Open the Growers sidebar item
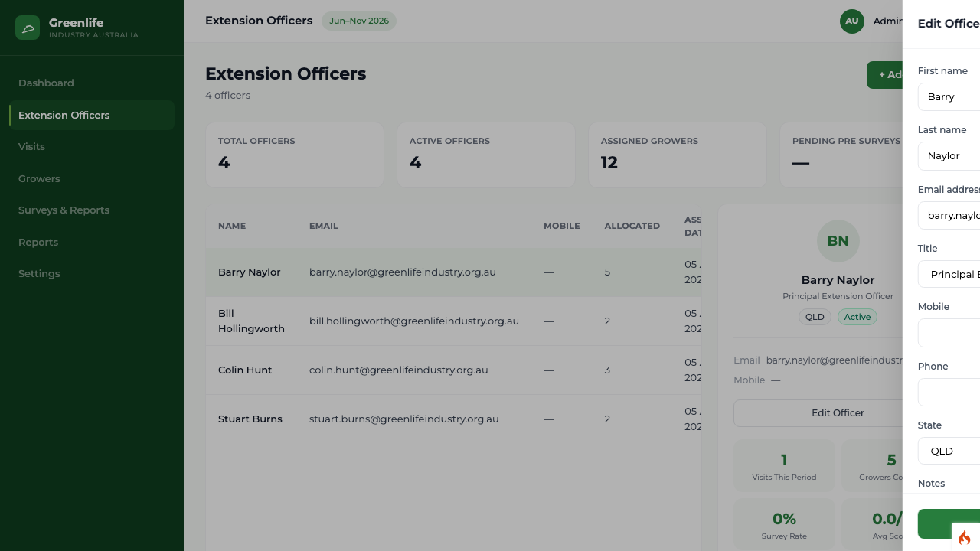Image resolution: width=980 pixels, height=551 pixels. click(92, 178)
